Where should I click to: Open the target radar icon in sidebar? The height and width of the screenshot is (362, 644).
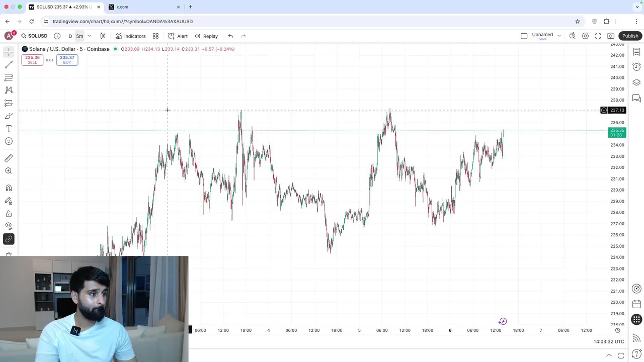pyautogui.click(x=636, y=289)
